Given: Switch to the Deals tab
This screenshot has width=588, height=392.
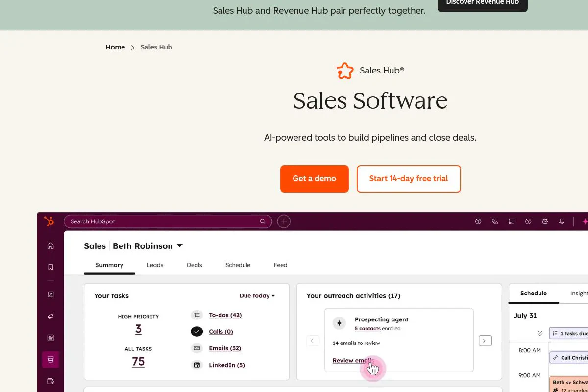Looking at the screenshot, I should coord(195,265).
